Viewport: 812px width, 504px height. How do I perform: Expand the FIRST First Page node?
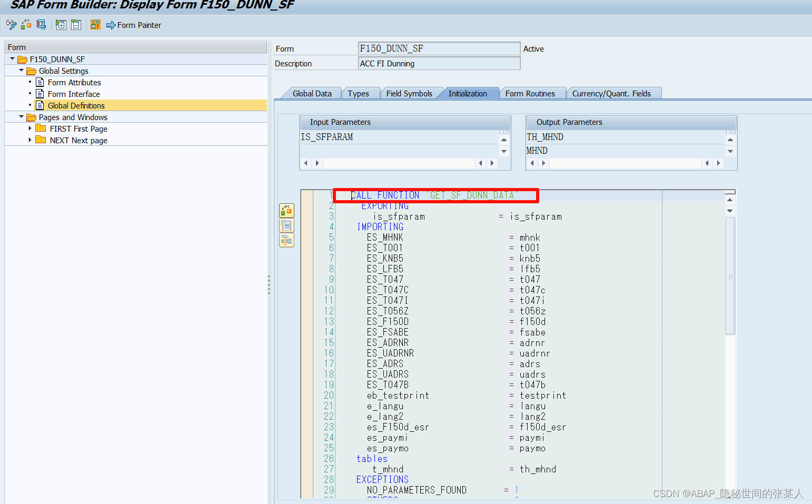(x=30, y=128)
